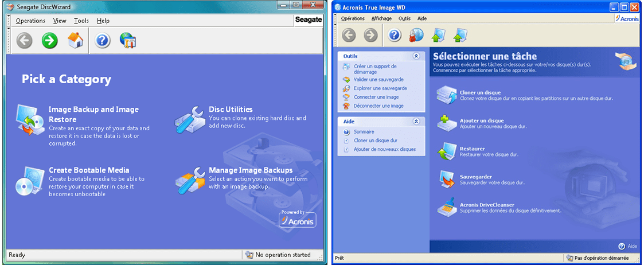
Task: Click the globe web icon in DiscWizard toolbar
Action: 128,40
